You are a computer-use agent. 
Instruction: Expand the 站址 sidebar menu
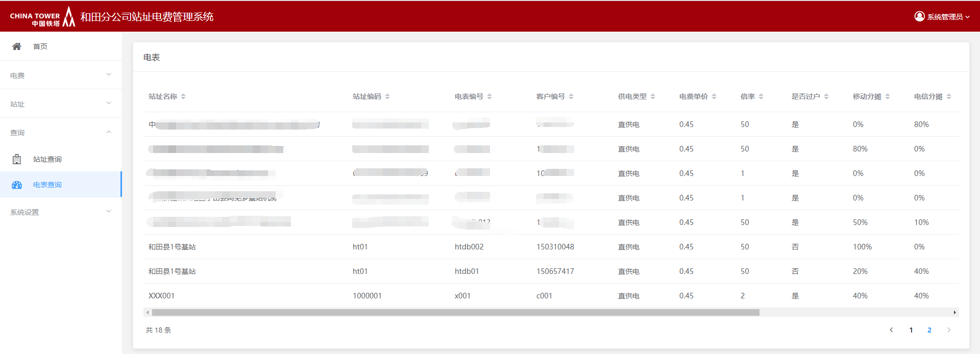tap(61, 104)
